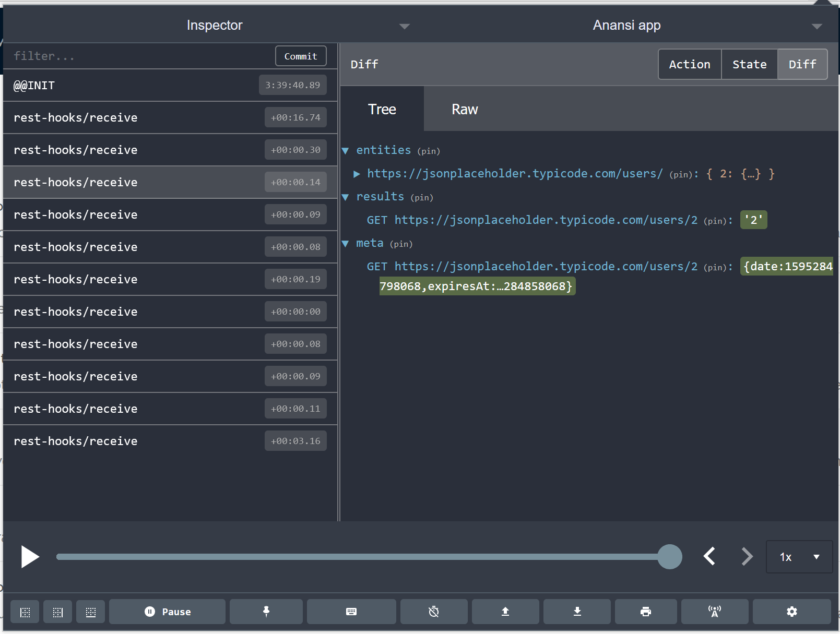Expand the jsonplaceholder users entry under entities
This screenshot has height=634, width=840.
(x=358, y=174)
